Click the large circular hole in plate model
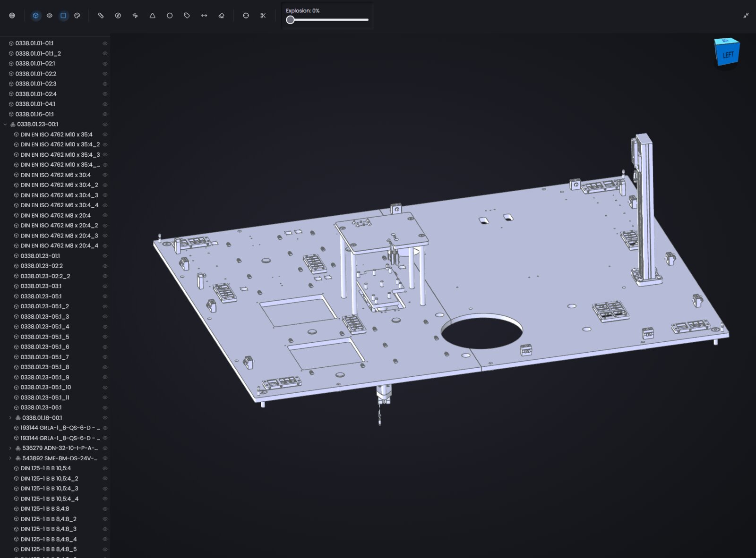This screenshot has width=756, height=558. pyautogui.click(x=482, y=330)
